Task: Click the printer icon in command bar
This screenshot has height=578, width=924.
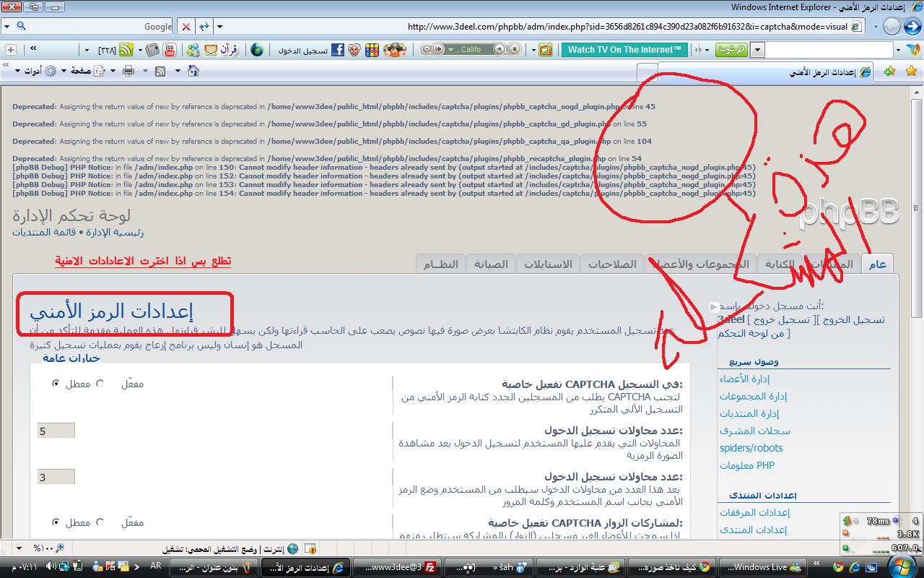Action: point(128,71)
